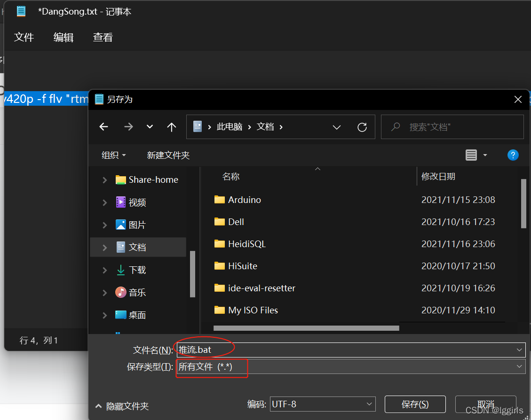Open the 组织 menu
The width and height of the screenshot is (531, 420).
pos(113,155)
